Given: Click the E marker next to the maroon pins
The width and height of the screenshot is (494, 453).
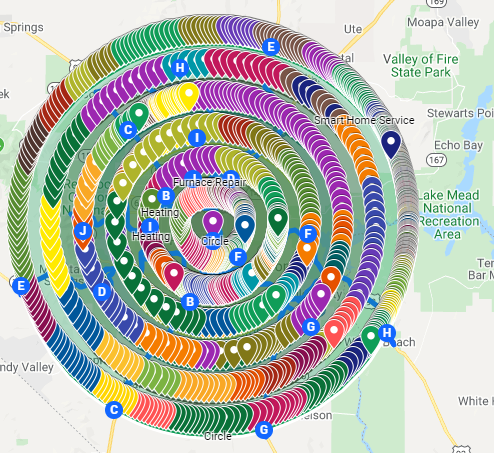Looking at the screenshot, I should (x=21, y=286).
